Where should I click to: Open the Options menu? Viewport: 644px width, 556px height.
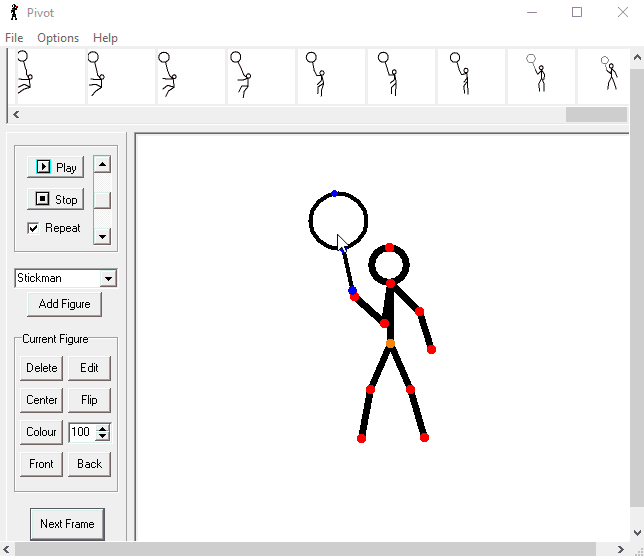click(58, 38)
